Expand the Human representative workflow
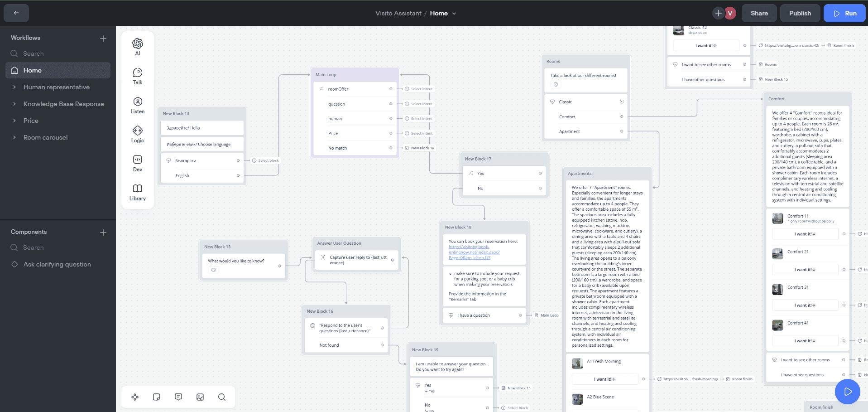This screenshot has height=412, width=868. pyautogui.click(x=14, y=87)
